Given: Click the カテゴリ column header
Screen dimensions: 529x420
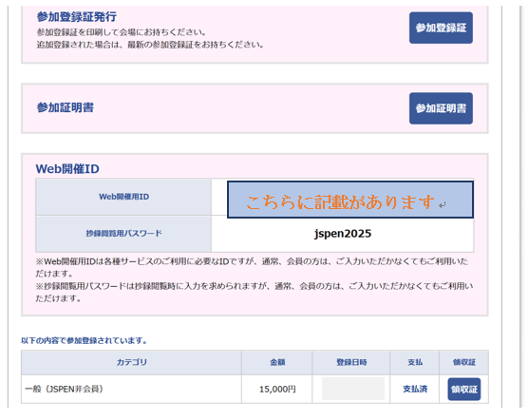Looking at the screenshot, I should point(132,363).
